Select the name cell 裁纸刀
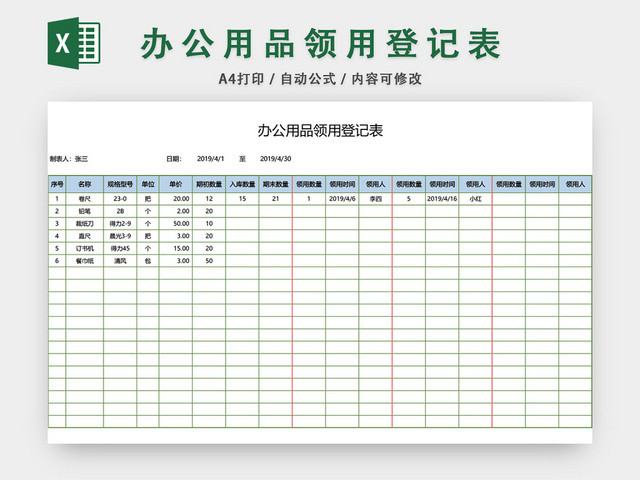The width and height of the screenshot is (640, 480). tap(84, 224)
